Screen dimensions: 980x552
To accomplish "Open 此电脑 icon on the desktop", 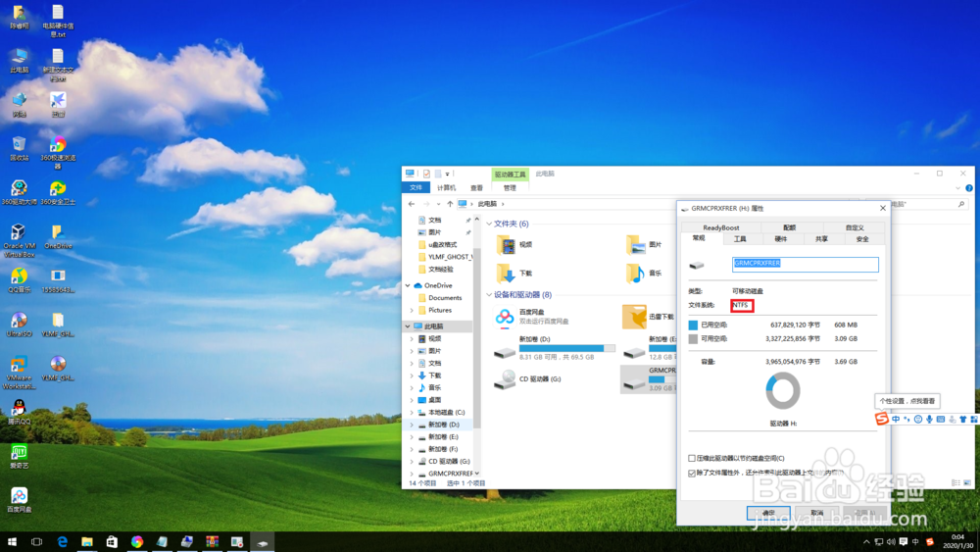I will pos(19,61).
